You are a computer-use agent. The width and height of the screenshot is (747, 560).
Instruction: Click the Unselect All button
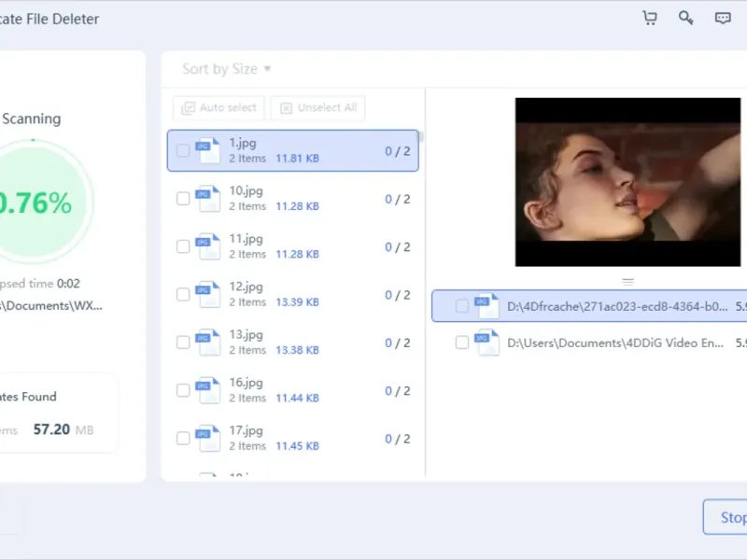click(317, 107)
